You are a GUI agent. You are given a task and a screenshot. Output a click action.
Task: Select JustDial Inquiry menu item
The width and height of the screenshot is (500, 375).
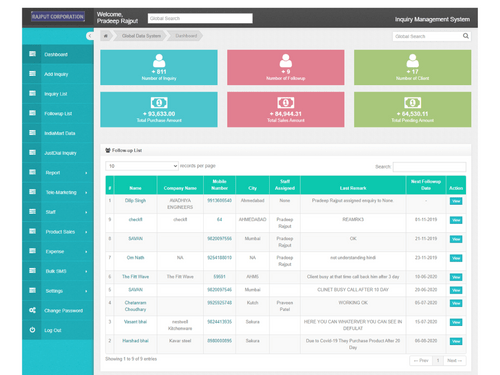point(58,152)
